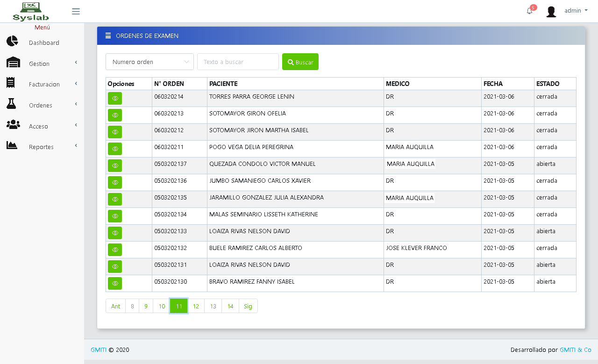Screen dimensions: 598x364
Task: Open eye icon for order 0503202131
Action: tap(115, 266)
